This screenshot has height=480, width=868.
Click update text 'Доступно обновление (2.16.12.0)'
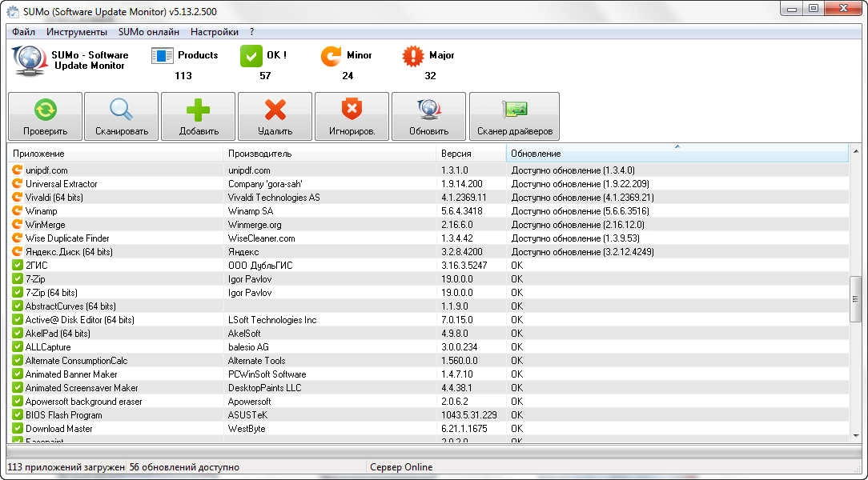coord(578,224)
